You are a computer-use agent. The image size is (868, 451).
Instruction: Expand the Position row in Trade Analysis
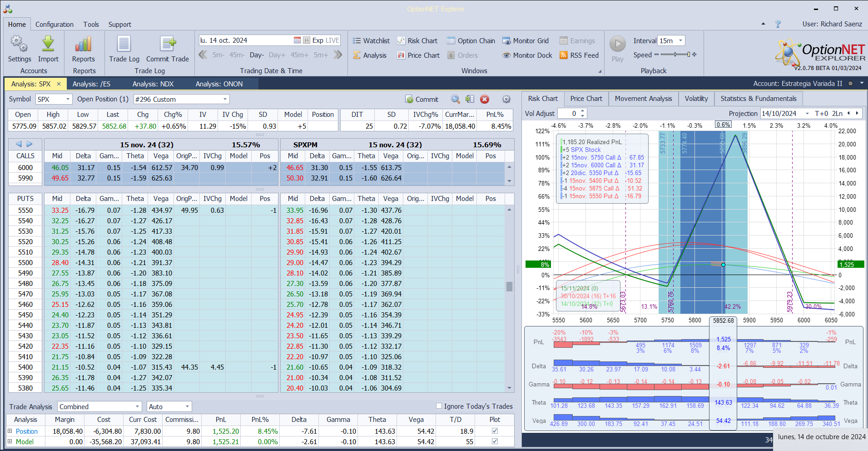[x=10, y=431]
